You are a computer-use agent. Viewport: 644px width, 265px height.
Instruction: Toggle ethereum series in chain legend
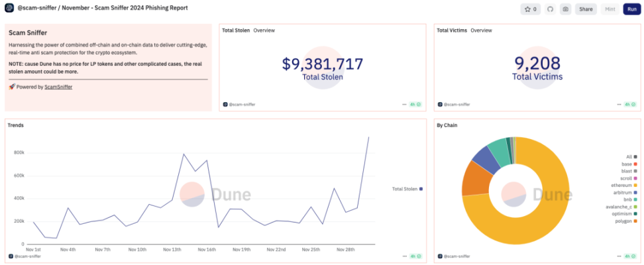[x=623, y=185]
